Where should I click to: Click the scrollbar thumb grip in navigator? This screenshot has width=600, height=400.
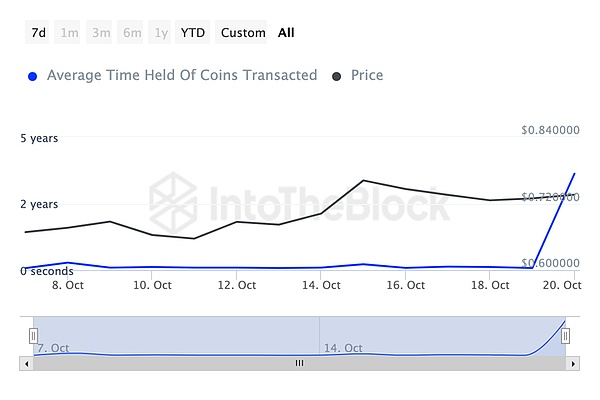coord(299,363)
